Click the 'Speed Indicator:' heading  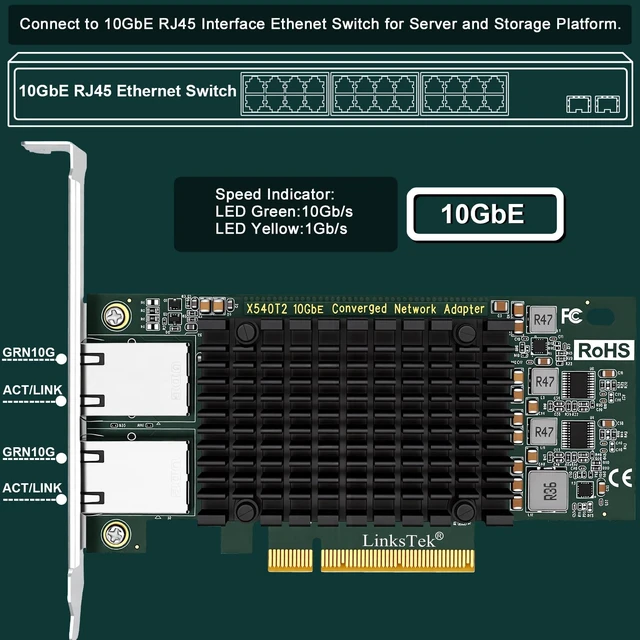coord(275,194)
